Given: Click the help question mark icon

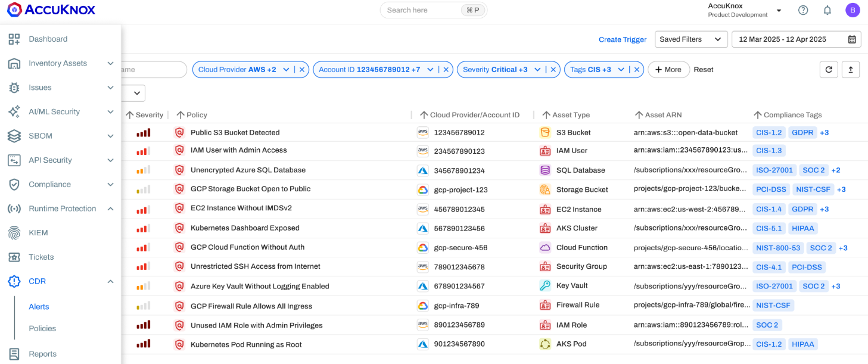Looking at the screenshot, I should click(x=803, y=10).
